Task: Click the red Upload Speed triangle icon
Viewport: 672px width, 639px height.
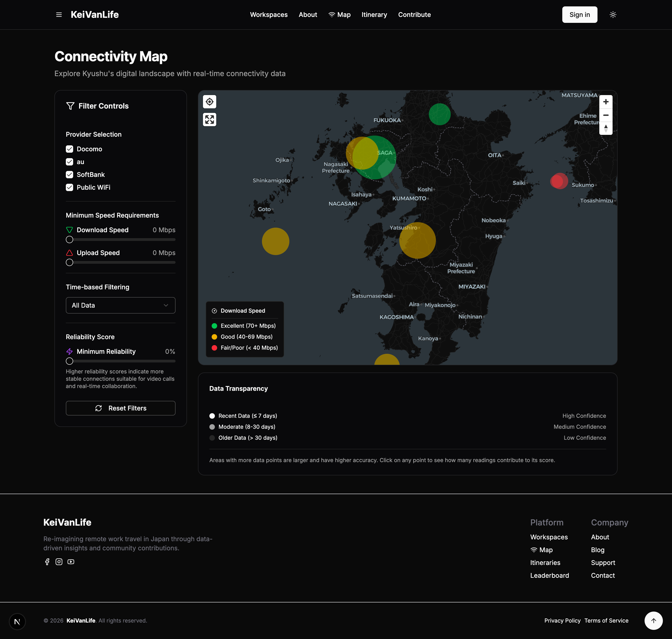Action: coord(69,253)
